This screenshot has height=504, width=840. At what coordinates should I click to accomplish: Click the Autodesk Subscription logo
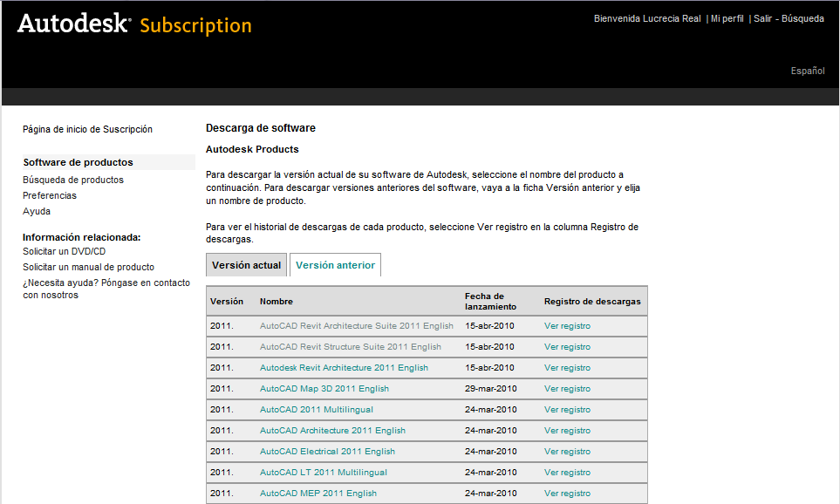click(134, 24)
